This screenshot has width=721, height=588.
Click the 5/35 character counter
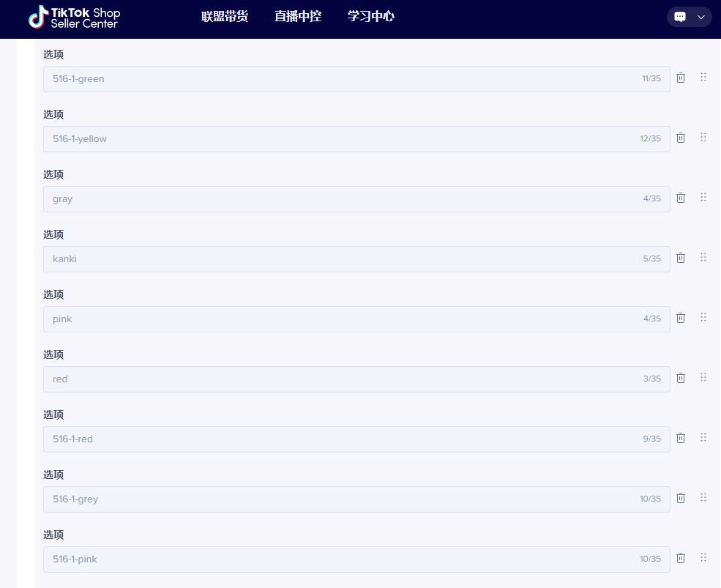pyautogui.click(x=652, y=258)
